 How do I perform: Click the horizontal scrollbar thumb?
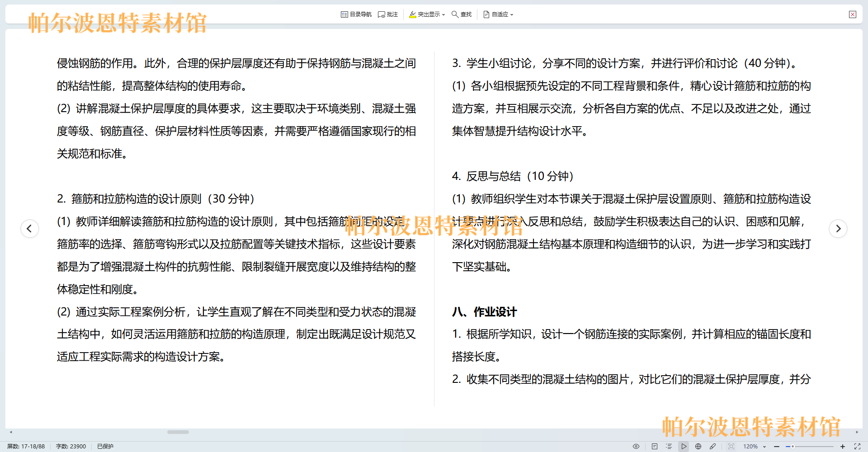coord(178,432)
